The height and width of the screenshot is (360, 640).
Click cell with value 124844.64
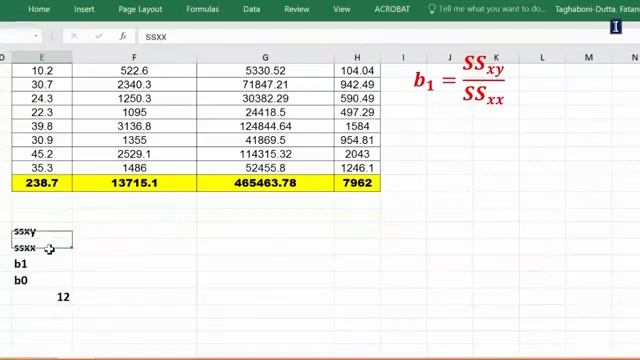265,126
